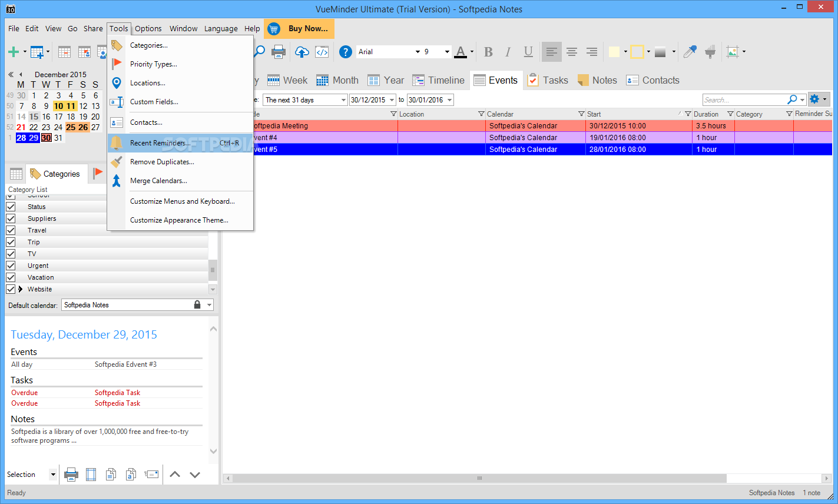Viewport: 838px width, 504px height.
Task: Open the Default calendar Softpedia Notes dropdown
Action: tap(209, 305)
